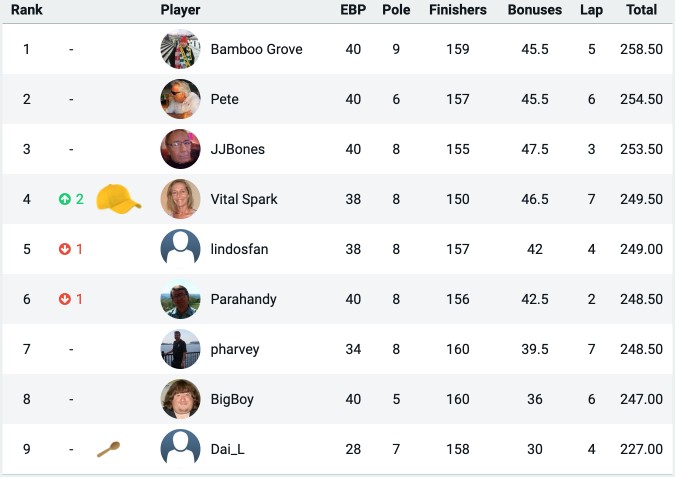The width and height of the screenshot is (675, 477).
Task: Click the Bonuses column header
Action: point(535,10)
